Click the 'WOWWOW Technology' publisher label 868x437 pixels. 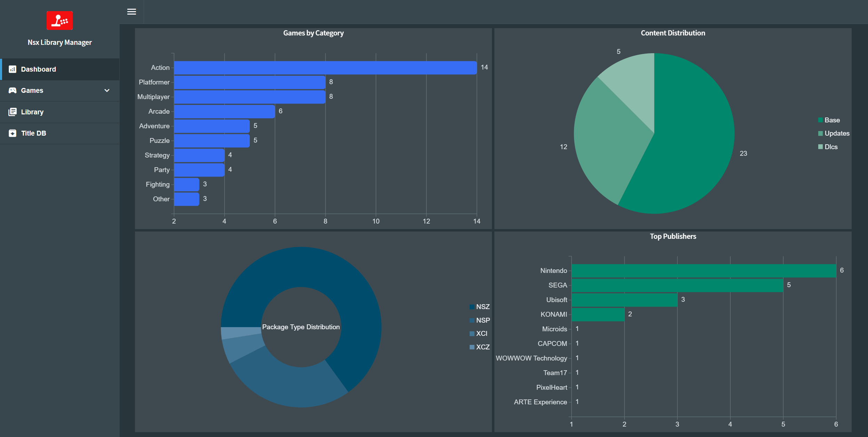coord(532,358)
